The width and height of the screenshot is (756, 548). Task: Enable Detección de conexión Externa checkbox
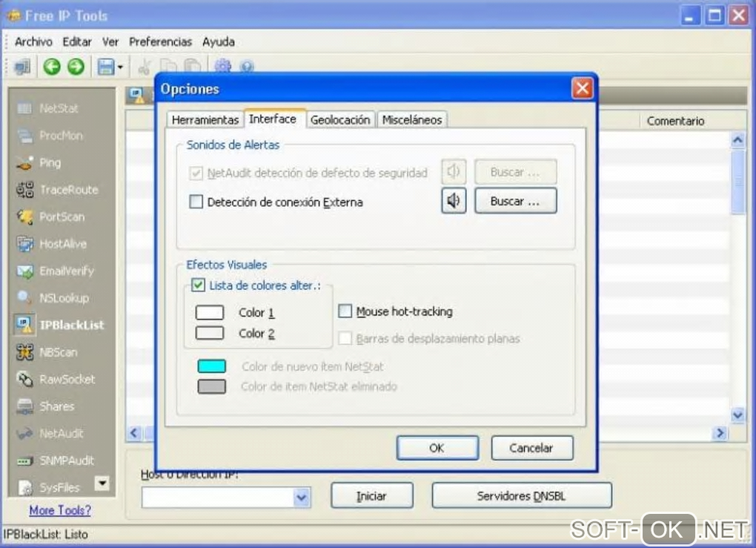click(196, 202)
